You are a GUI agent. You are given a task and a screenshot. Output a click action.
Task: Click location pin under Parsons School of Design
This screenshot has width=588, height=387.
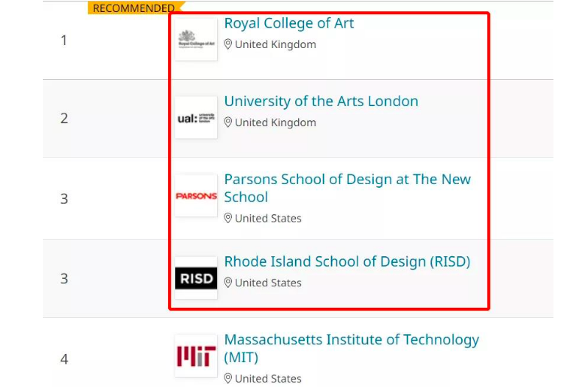coord(228,218)
